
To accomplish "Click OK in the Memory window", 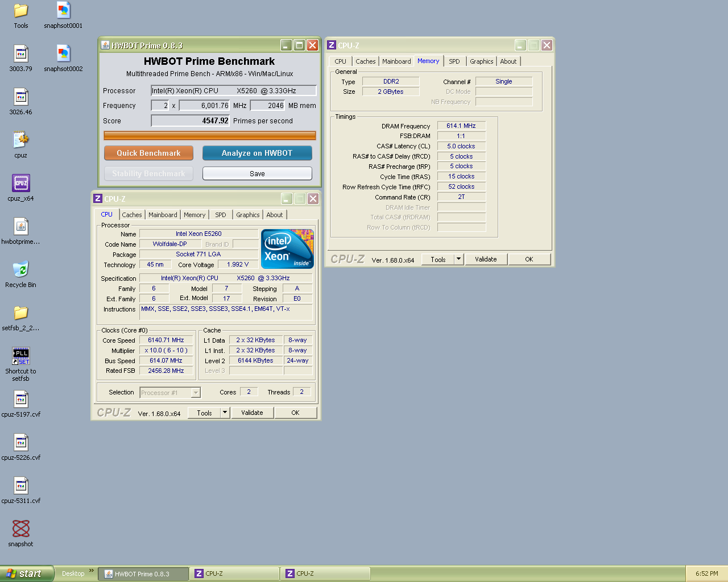I will pos(529,259).
